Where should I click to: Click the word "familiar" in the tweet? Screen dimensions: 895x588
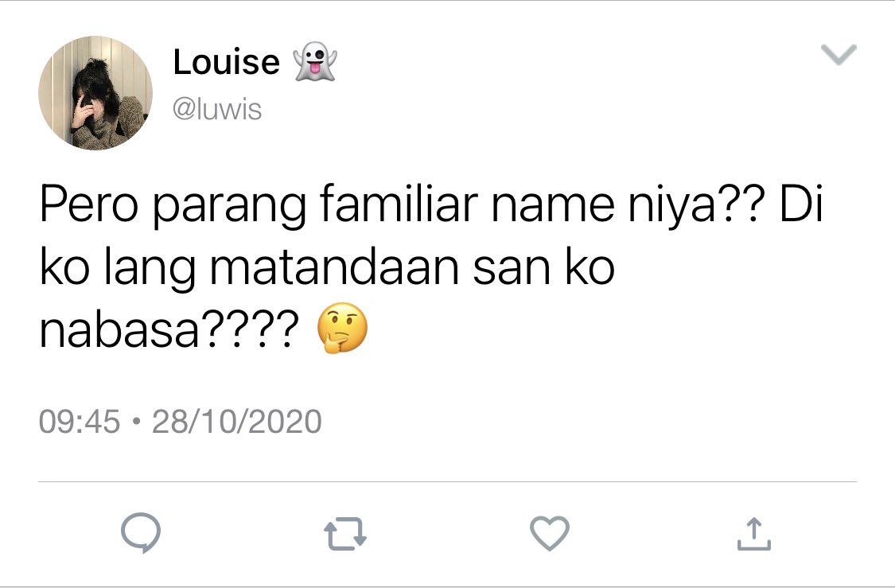399,204
